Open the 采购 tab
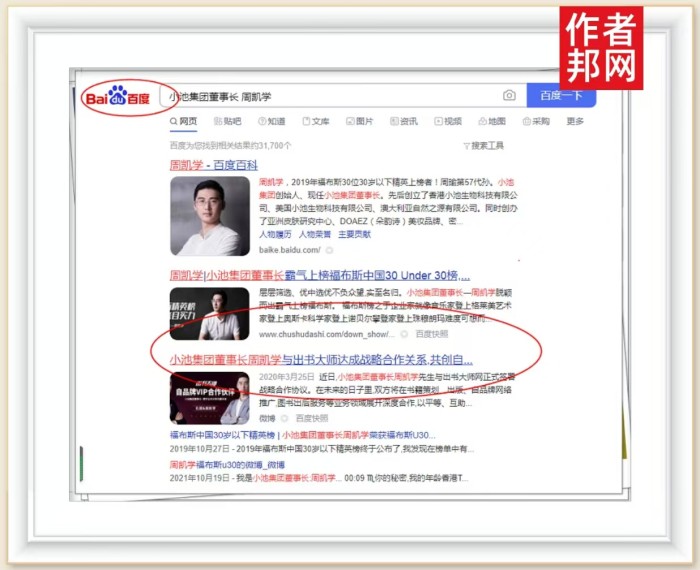Image resolution: width=700 pixels, height=570 pixels. coord(536,122)
